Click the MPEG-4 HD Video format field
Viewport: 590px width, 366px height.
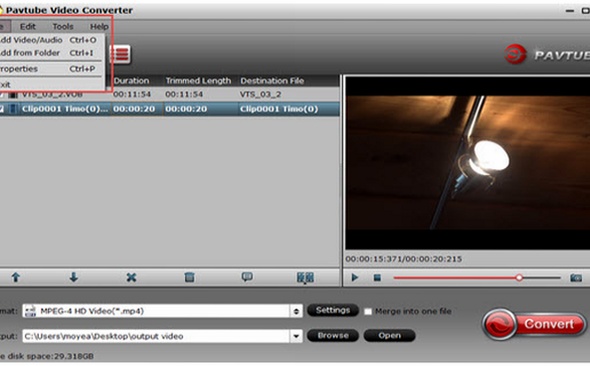click(x=156, y=311)
